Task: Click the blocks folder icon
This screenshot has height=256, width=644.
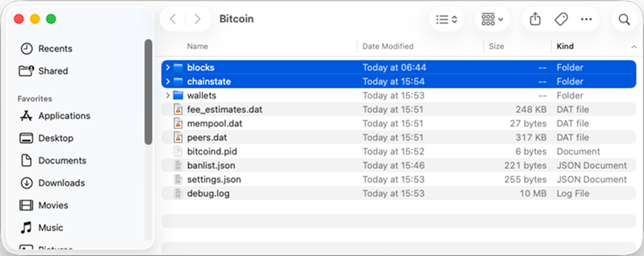Action: [x=178, y=68]
